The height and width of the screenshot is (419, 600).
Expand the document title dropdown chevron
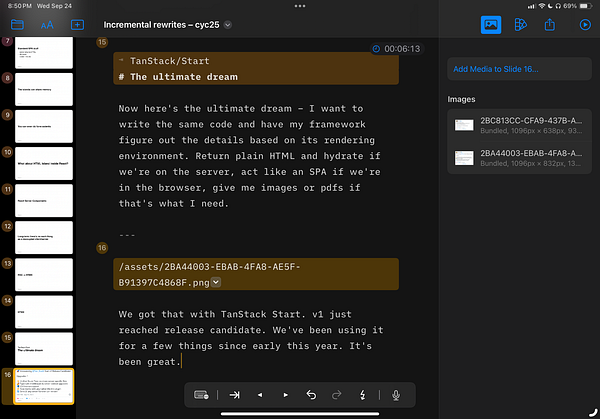point(228,25)
